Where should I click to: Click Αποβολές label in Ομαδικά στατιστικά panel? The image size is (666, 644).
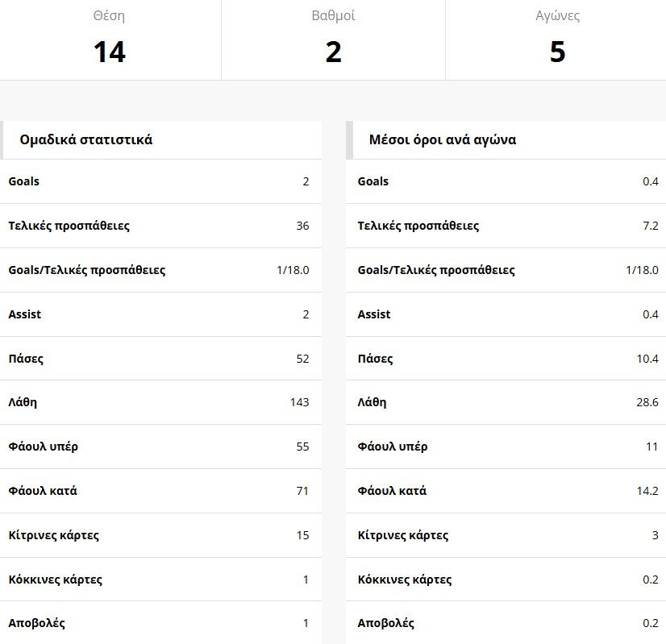(x=37, y=623)
